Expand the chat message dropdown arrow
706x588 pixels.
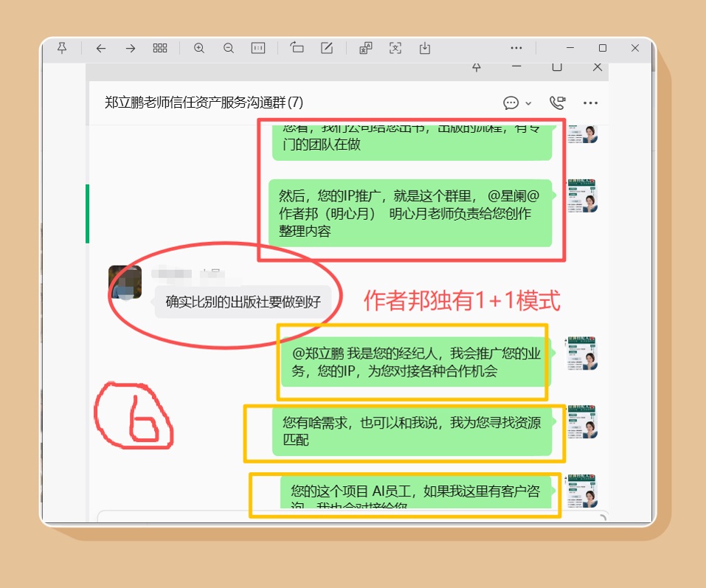pos(528,103)
